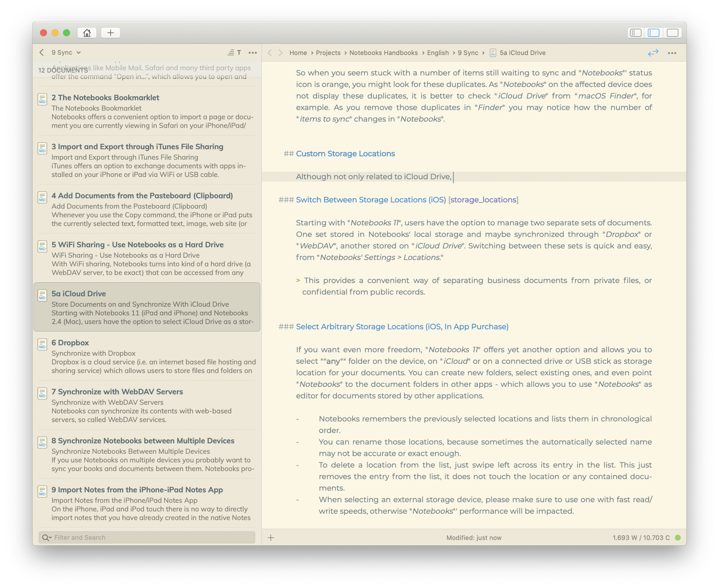Viewport: 719px width, 588px height.
Task: Open the document list more options
Action: pos(253,53)
